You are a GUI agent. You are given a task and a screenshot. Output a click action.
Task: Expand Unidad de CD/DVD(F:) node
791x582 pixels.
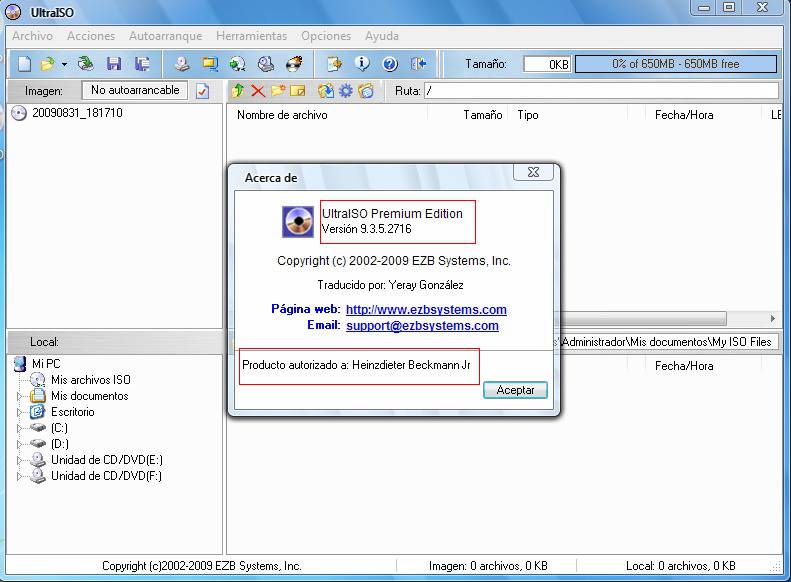coord(20,476)
